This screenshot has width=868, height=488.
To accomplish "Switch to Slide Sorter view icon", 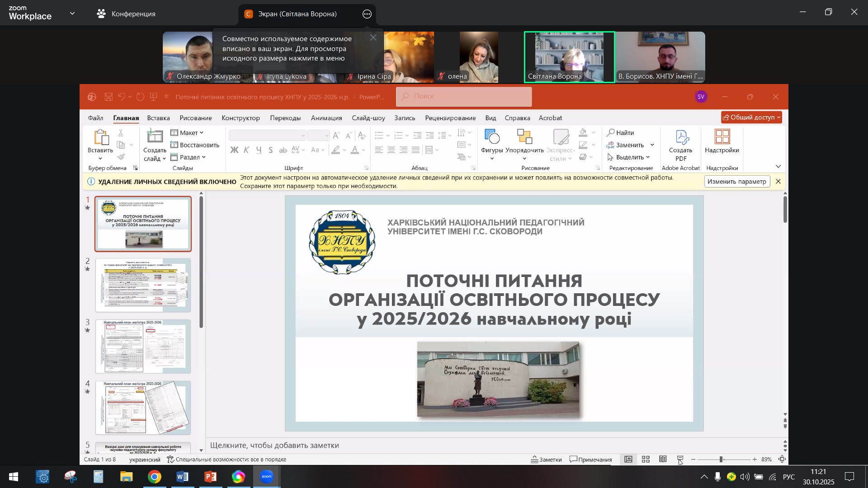I will pos(646,460).
